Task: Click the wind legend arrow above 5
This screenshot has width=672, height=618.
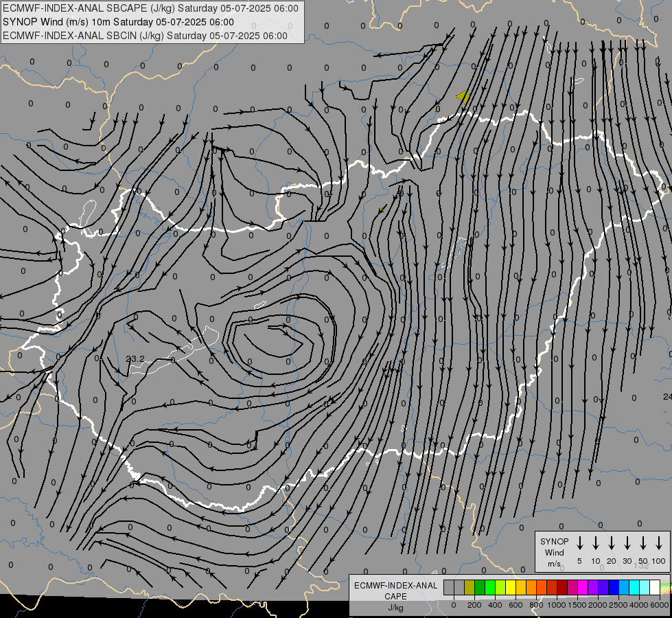Action: (x=579, y=543)
